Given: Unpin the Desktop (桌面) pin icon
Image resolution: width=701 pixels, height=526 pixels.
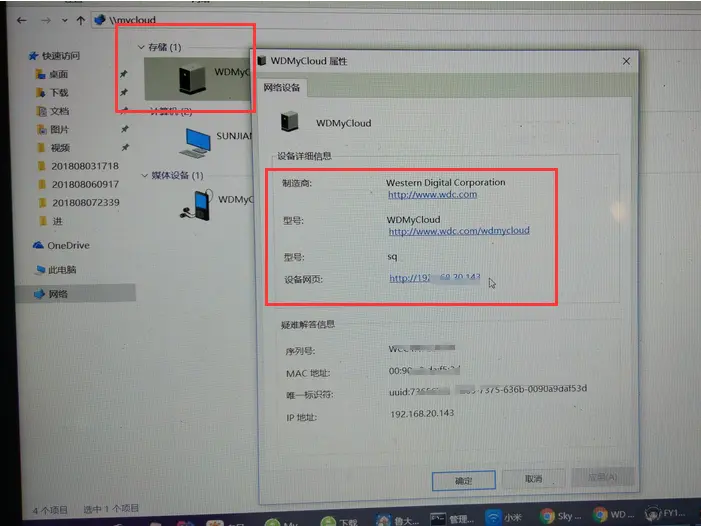Looking at the screenshot, I should 124,74.
